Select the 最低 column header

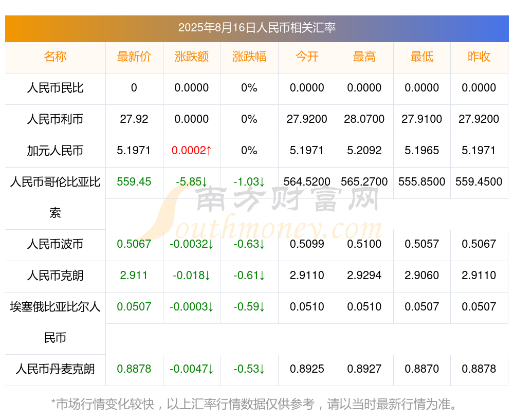tap(422, 57)
